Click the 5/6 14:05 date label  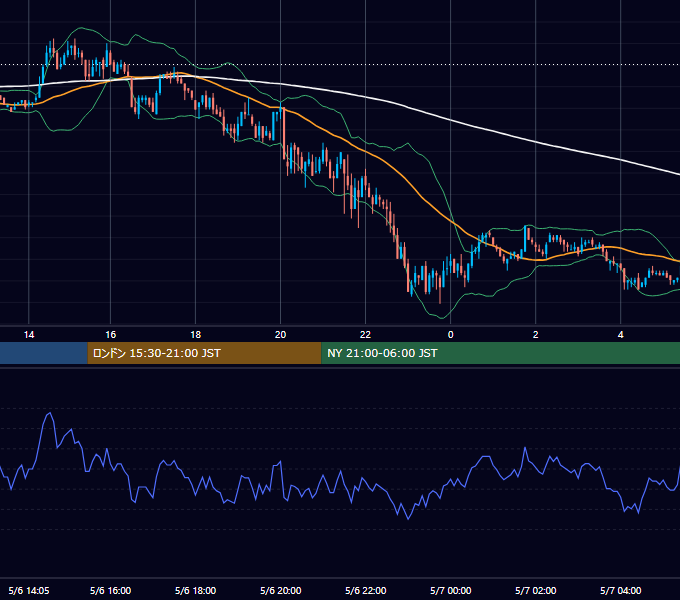(29, 590)
